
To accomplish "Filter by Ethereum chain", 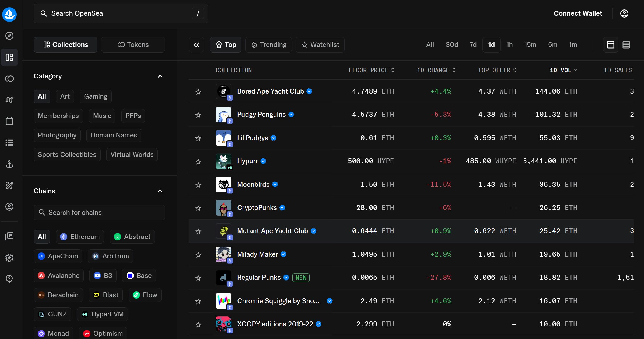I will tap(80, 237).
